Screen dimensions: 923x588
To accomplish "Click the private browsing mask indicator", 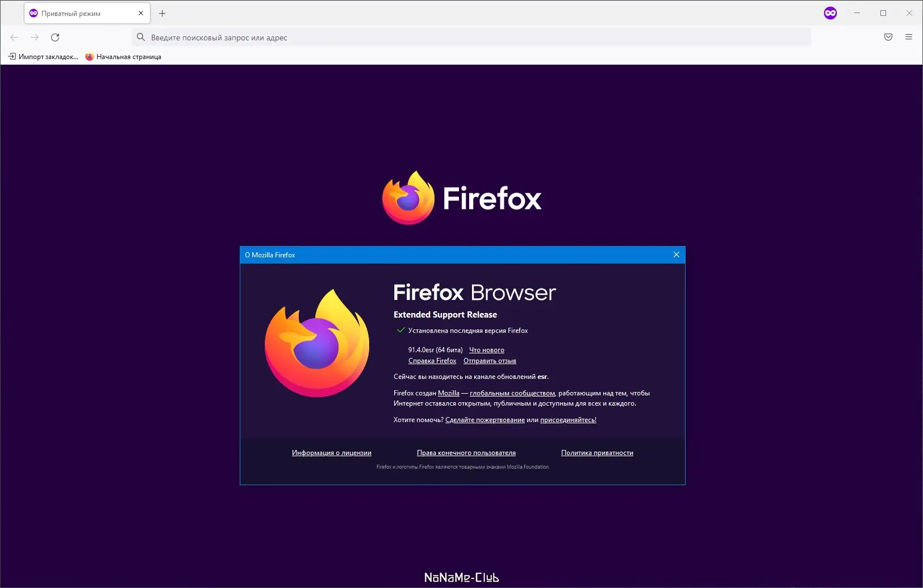I will tap(830, 13).
